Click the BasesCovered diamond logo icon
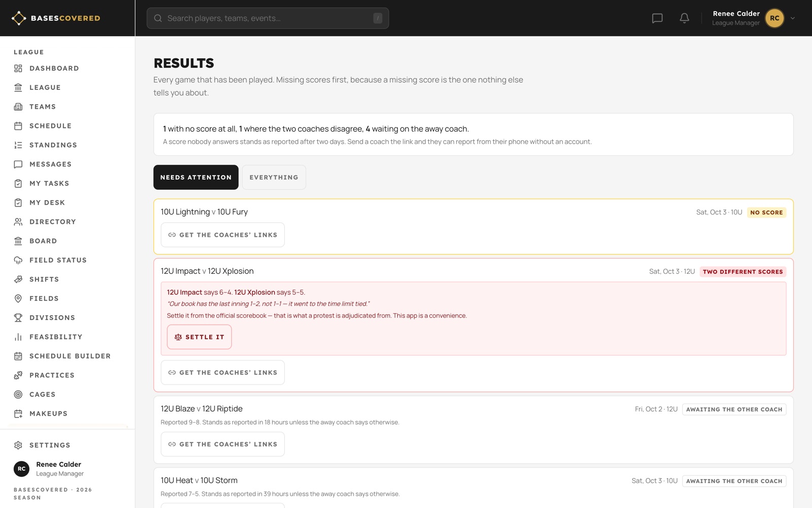The image size is (812, 508). coord(19,18)
